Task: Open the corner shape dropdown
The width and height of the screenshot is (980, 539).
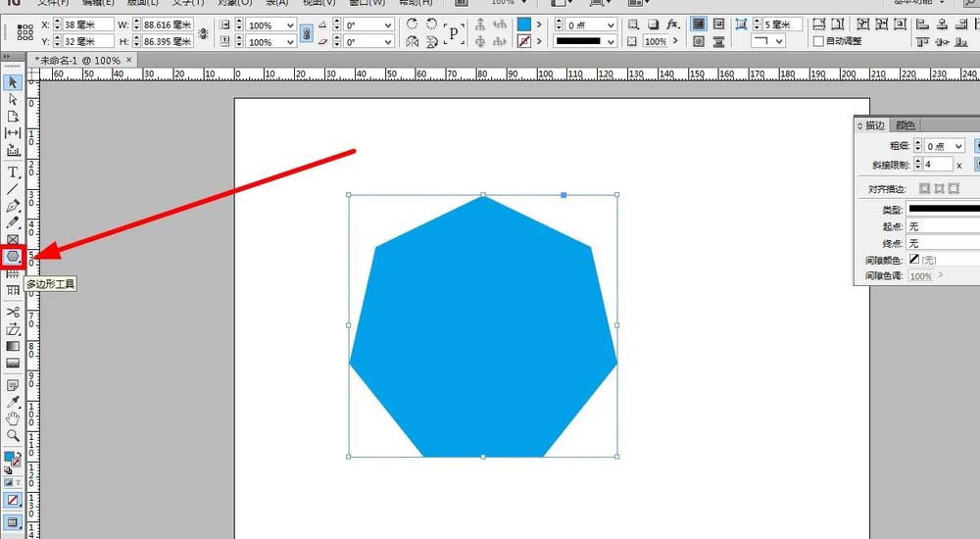Action: point(779,41)
